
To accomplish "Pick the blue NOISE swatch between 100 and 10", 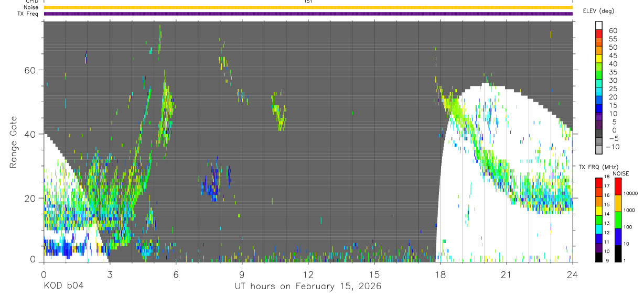I will [618, 236].
